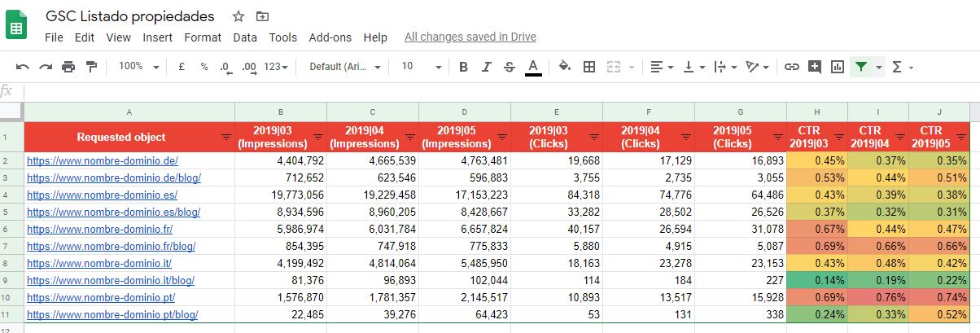Click the Undo icon
The width and height of the screenshot is (980, 333).
tap(23, 67)
